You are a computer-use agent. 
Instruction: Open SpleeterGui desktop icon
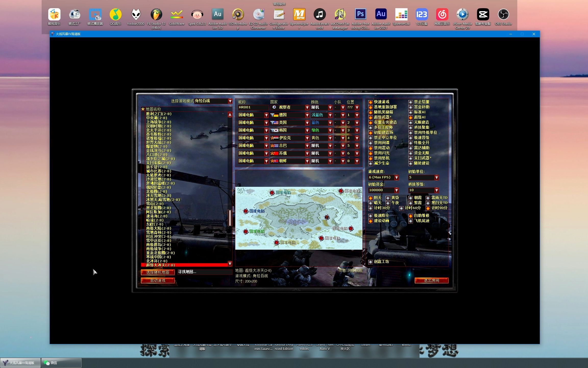click(401, 17)
